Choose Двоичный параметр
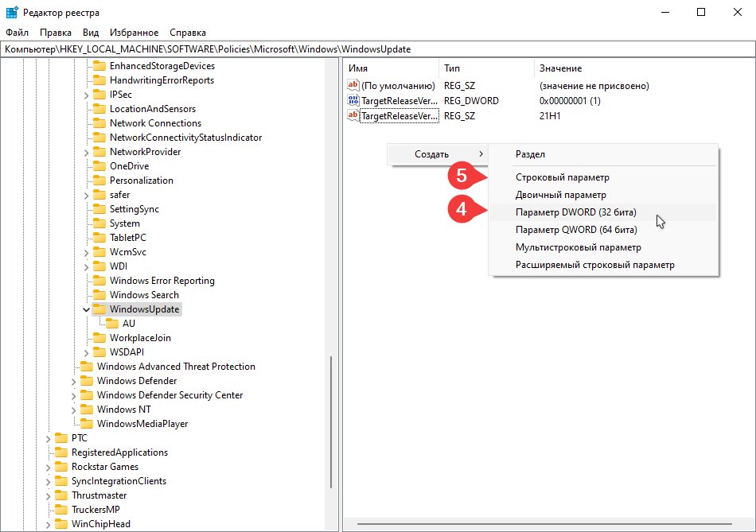 pyautogui.click(x=603, y=195)
